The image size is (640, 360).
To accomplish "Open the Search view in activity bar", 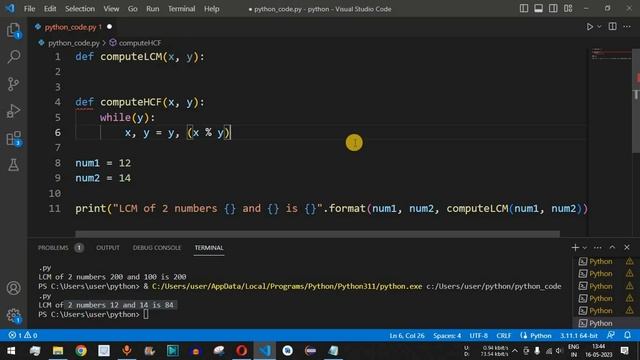I will point(13,56).
